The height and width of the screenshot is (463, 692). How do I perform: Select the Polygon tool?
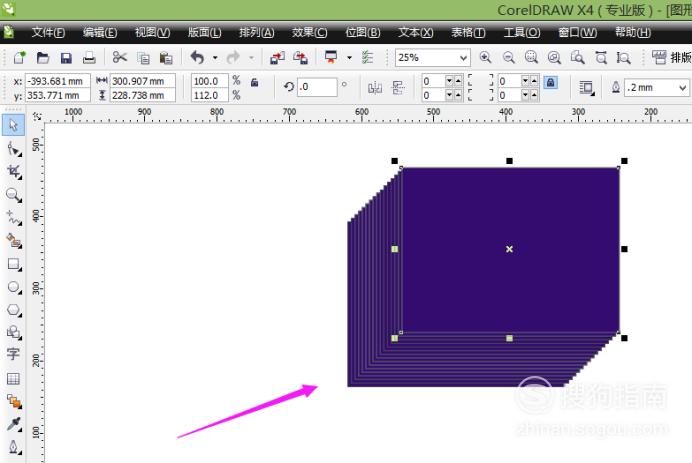(x=14, y=310)
